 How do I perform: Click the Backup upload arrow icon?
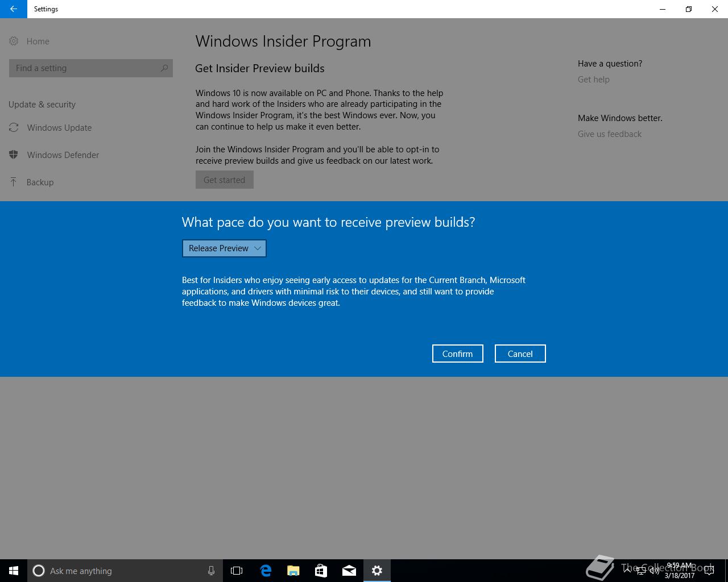click(14, 182)
